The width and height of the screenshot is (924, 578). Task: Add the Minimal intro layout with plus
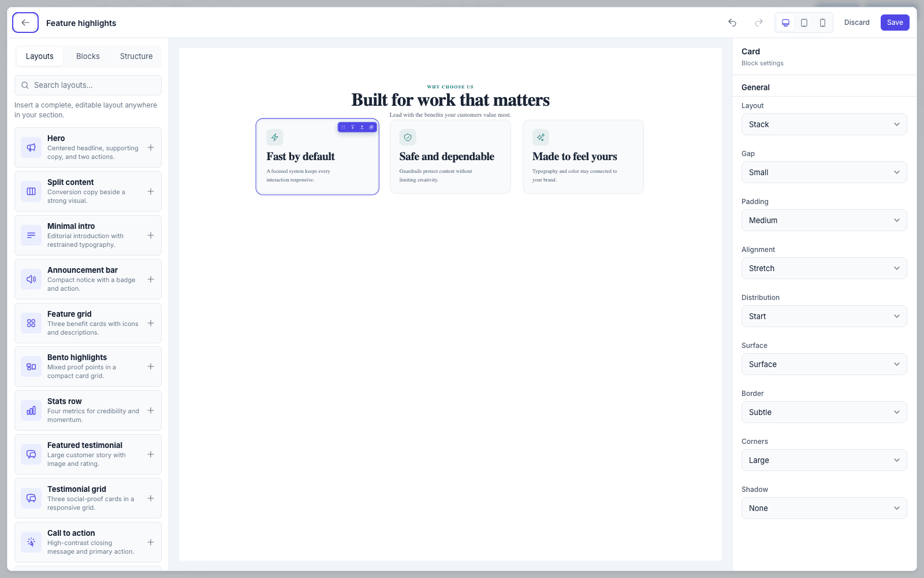[150, 235]
